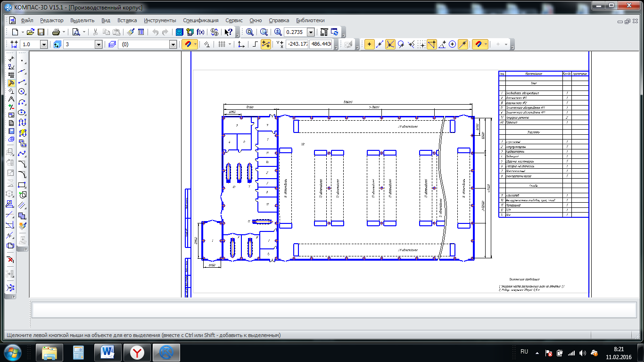This screenshot has width=644, height=362.
Task: Open the view number 3 dropdown
Action: tap(99, 44)
